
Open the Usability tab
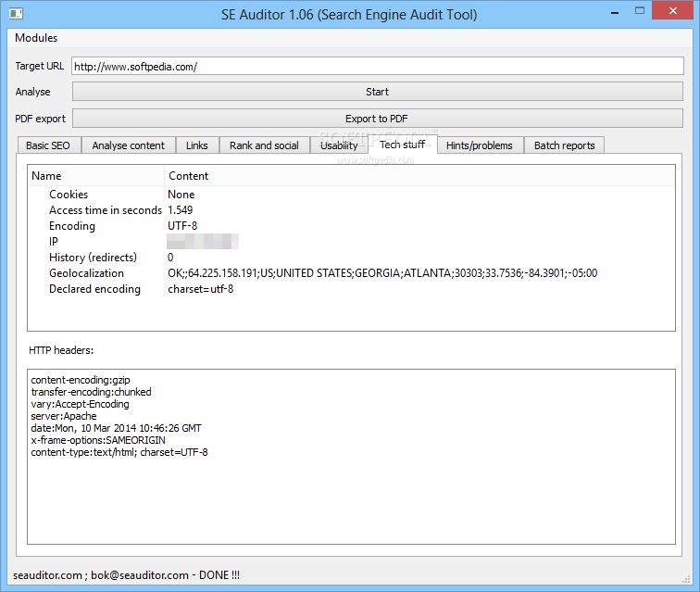pos(339,145)
